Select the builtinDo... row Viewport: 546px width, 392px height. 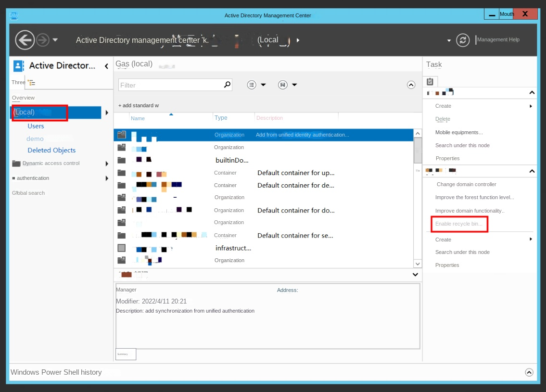[x=263, y=160]
